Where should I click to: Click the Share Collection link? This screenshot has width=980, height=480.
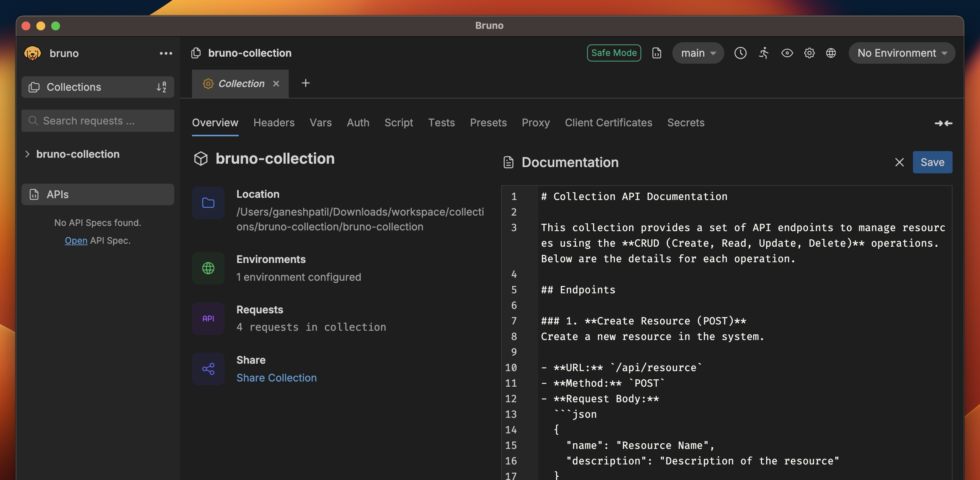click(x=276, y=377)
